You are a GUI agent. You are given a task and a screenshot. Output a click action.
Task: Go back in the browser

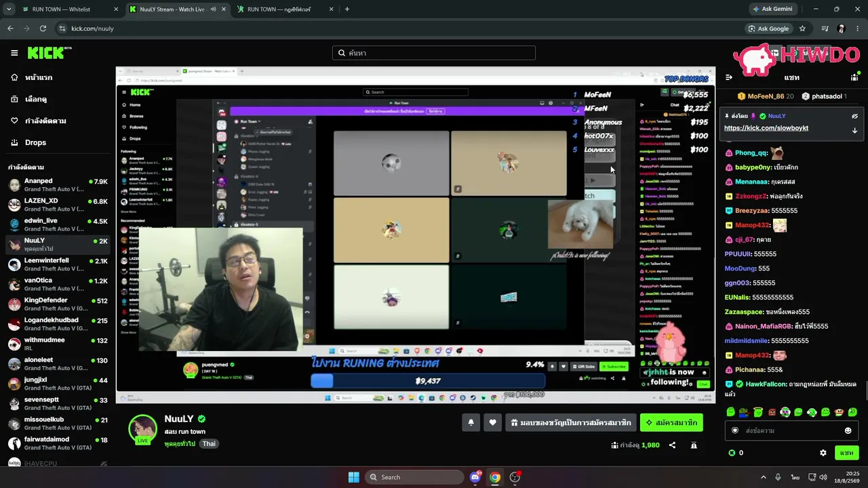[x=10, y=28]
